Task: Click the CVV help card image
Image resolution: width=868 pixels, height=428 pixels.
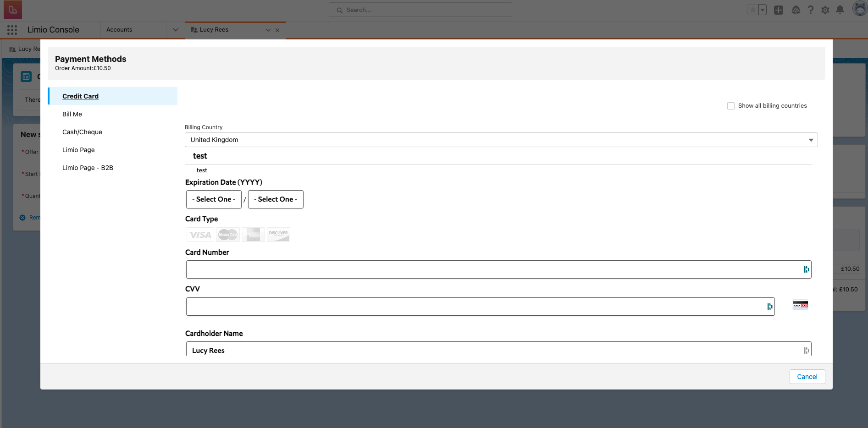Action: pos(800,305)
